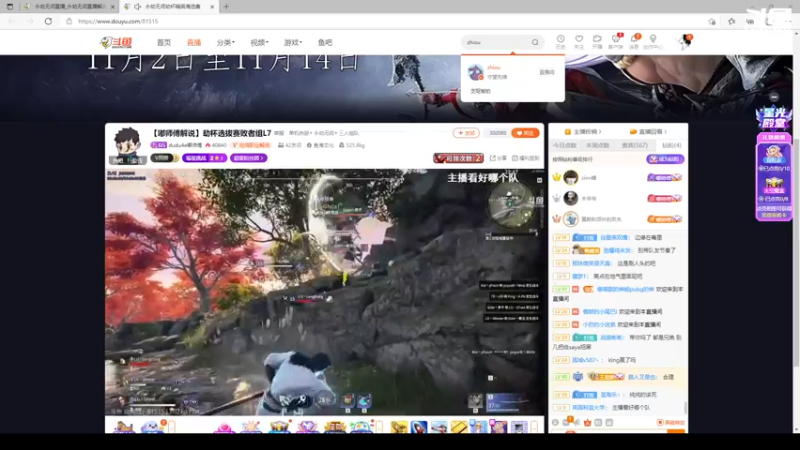This screenshot has width=800, height=450.
Task: Open the client download icon with red badge
Action: pos(616,41)
